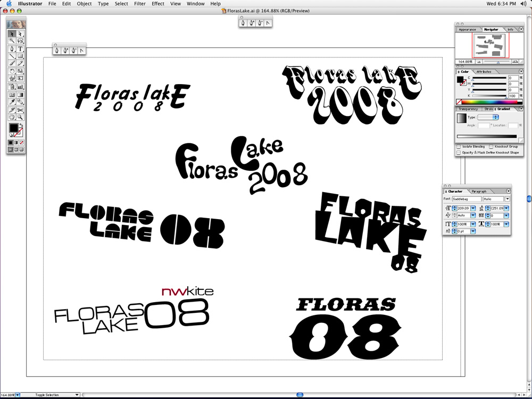This screenshot has height=399, width=532.
Task: Pick the Pen tool in the toolbox
Action: (x=12, y=48)
